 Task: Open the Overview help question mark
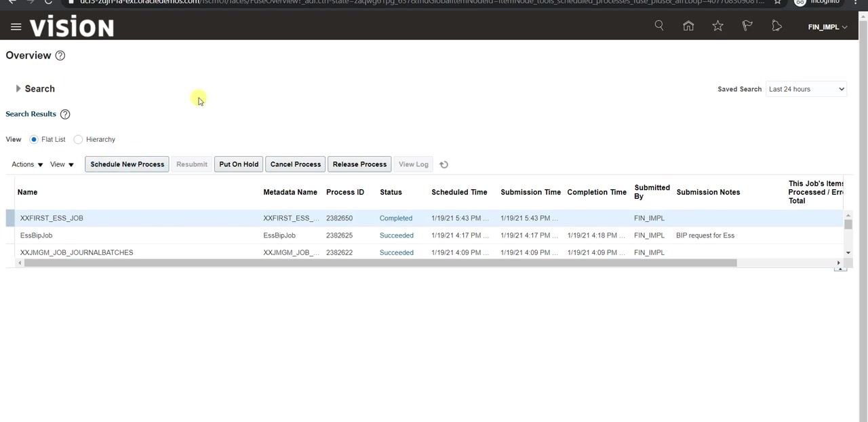(60, 56)
